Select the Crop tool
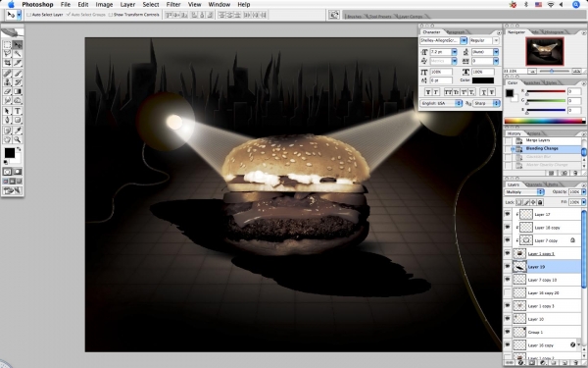 click(7, 63)
